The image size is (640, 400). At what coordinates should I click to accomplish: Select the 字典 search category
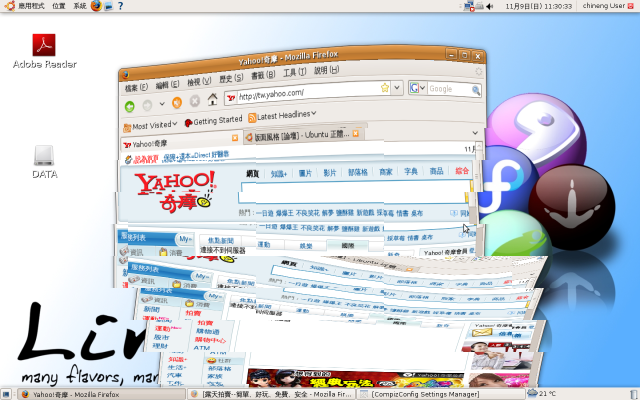pos(411,171)
